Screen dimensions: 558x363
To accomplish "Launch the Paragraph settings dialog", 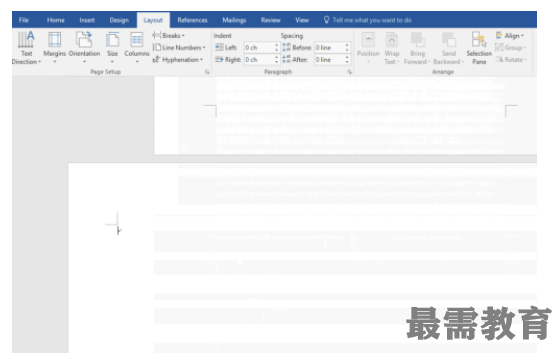I will click(349, 72).
